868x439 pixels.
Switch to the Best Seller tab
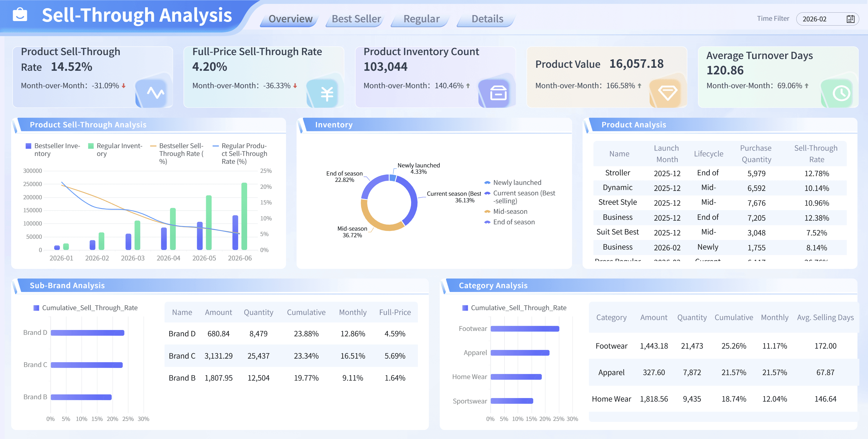(356, 19)
